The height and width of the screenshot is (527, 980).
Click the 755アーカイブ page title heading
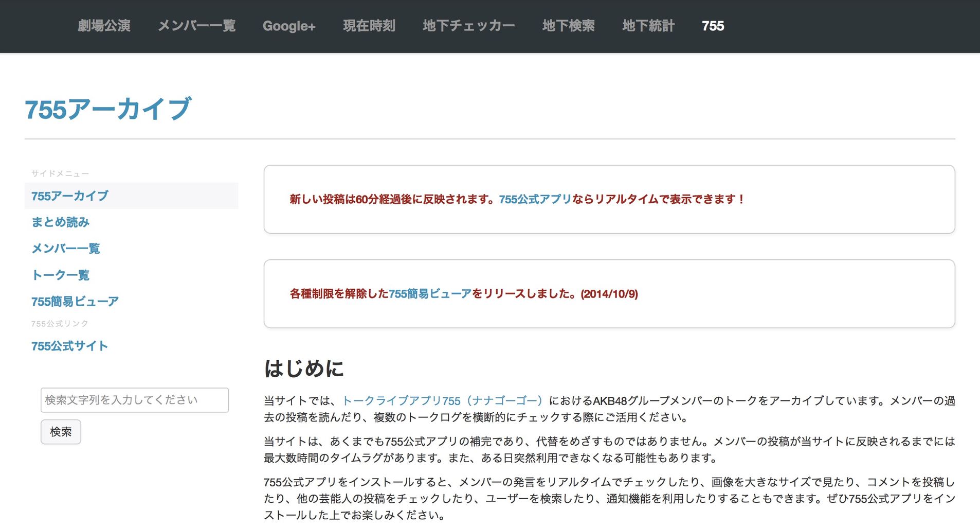pos(108,109)
